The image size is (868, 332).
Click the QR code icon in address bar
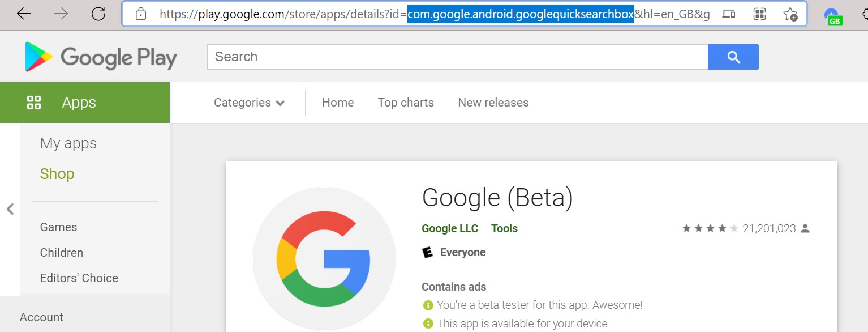(759, 14)
